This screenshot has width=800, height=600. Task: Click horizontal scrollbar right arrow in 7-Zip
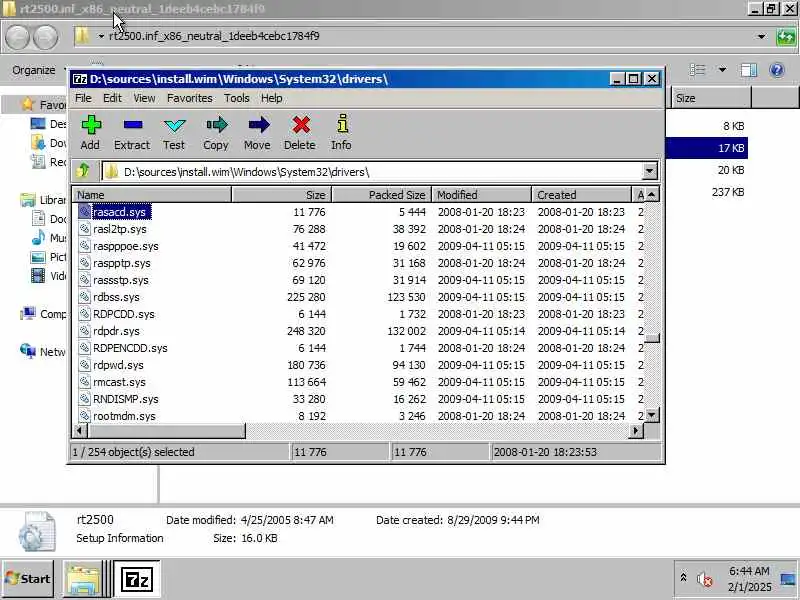click(636, 431)
